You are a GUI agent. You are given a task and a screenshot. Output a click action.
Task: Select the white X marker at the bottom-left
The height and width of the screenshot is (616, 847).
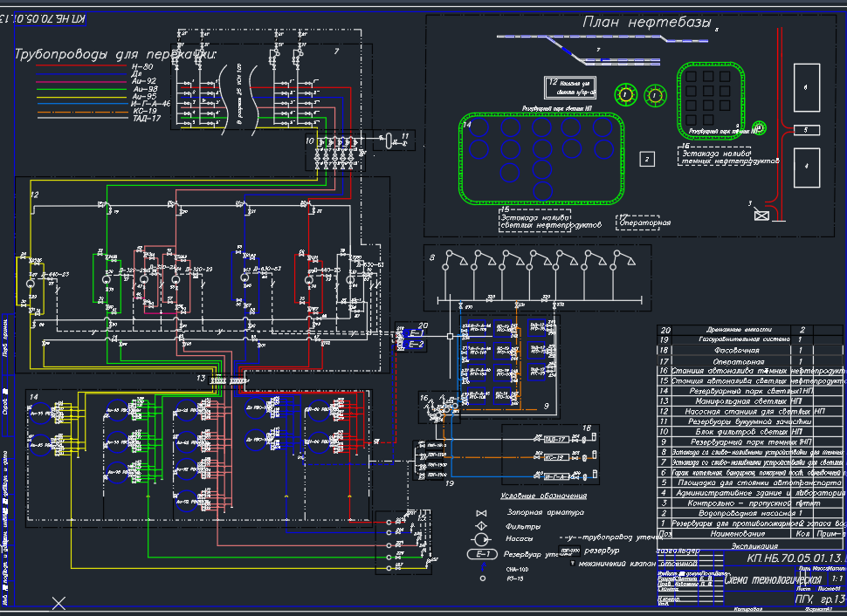[59, 604]
